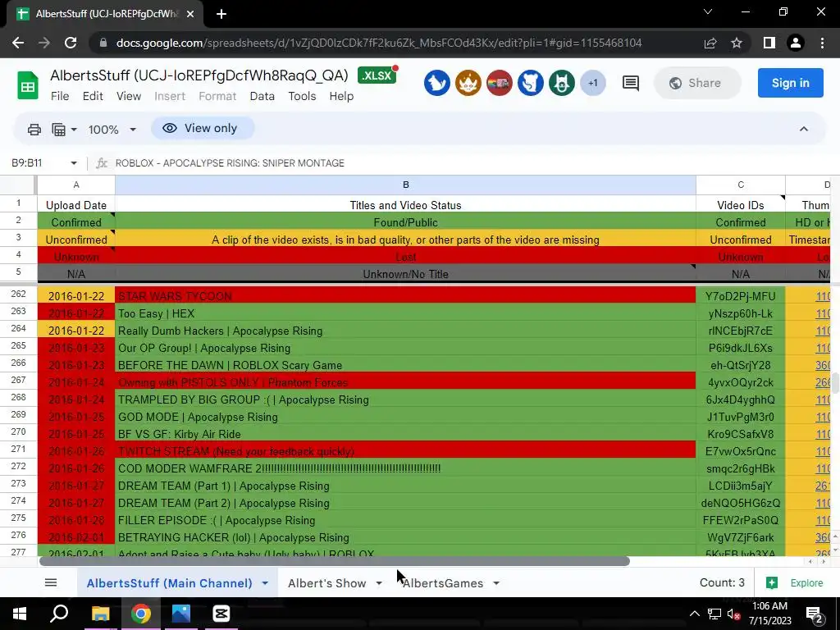The image size is (840, 630).
Task: Click the browser address bar URL
Action: tap(379, 43)
